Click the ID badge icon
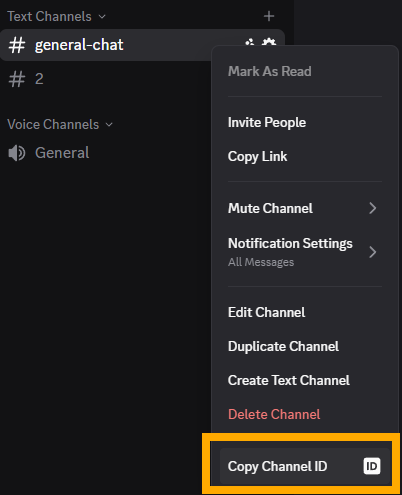The image size is (402, 495). [372, 466]
